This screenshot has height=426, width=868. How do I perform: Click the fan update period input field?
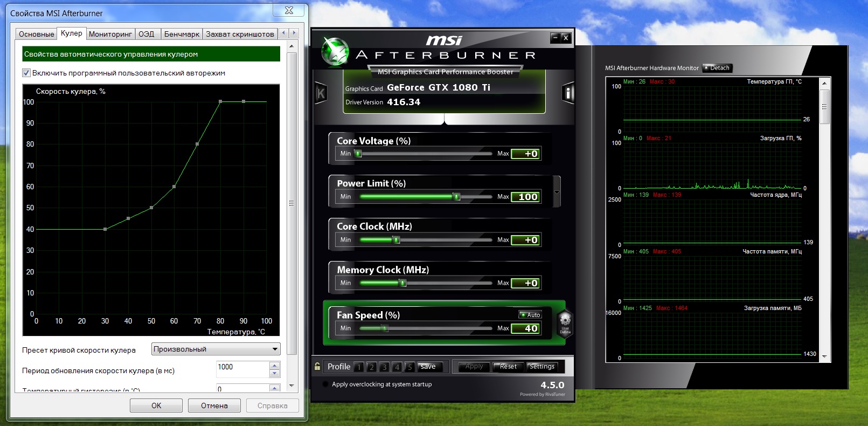[242, 369]
